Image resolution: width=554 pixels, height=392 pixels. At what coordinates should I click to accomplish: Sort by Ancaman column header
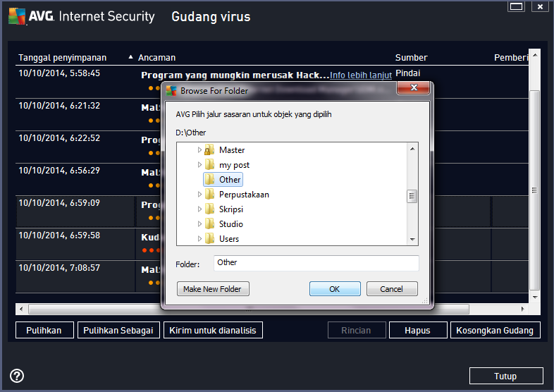pyautogui.click(x=157, y=58)
